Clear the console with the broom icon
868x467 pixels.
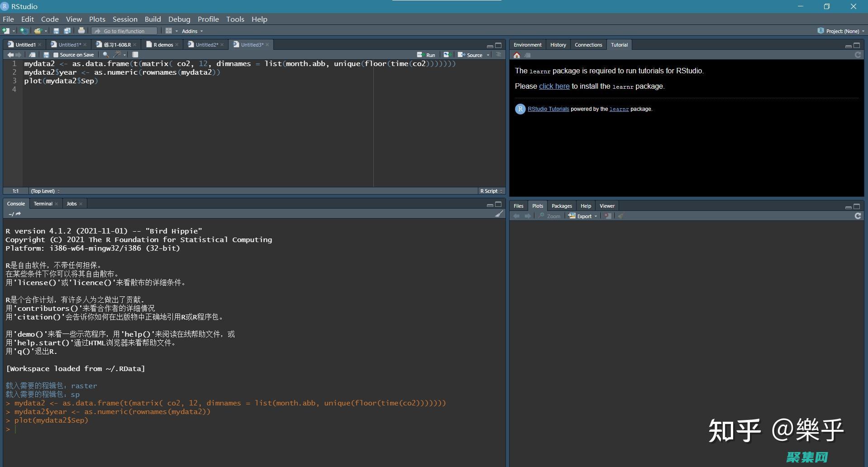(x=499, y=214)
